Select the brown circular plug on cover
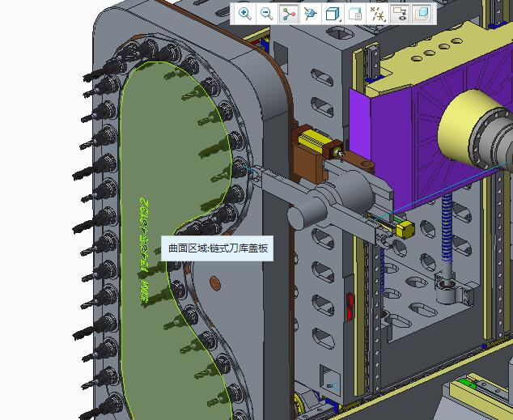The height and width of the screenshot is (420, 513). 214,283
